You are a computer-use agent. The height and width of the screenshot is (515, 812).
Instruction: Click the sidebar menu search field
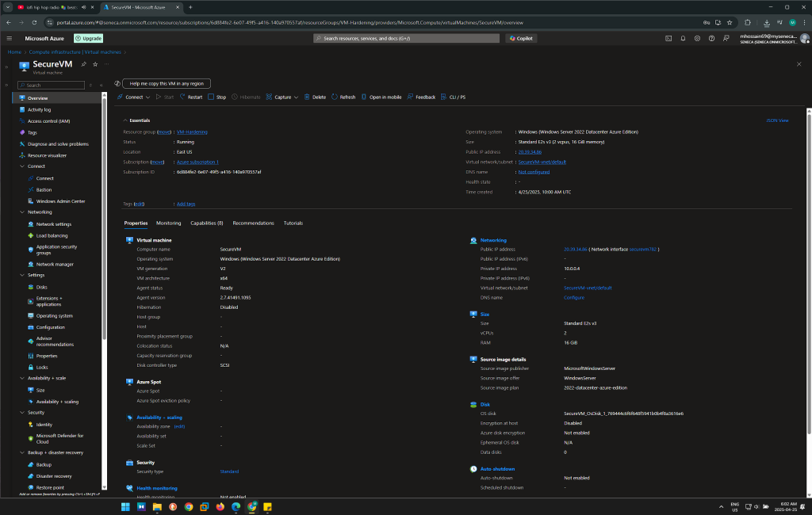tap(52, 85)
